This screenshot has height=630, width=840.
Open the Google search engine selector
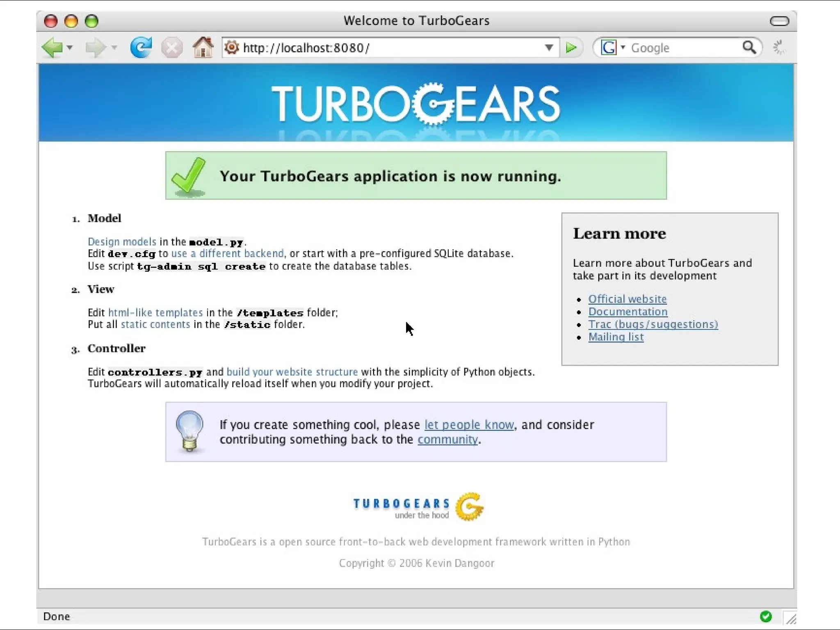(x=613, y=48)
